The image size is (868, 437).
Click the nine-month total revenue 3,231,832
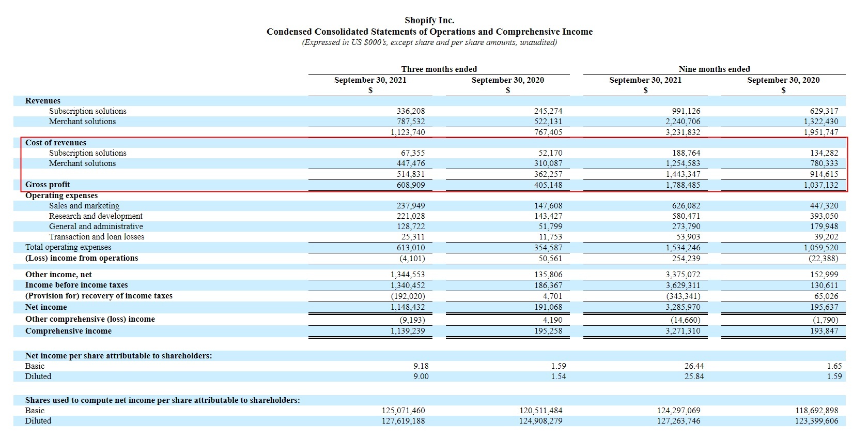[x=683, y=132]
